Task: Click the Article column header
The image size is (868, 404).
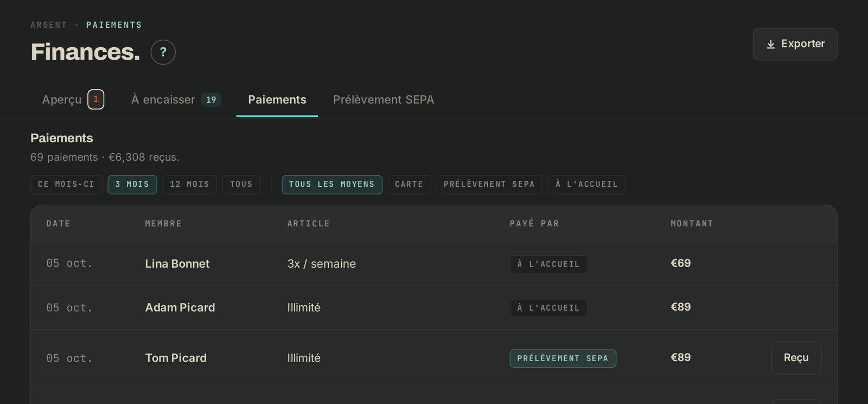Action: point(309,224)
